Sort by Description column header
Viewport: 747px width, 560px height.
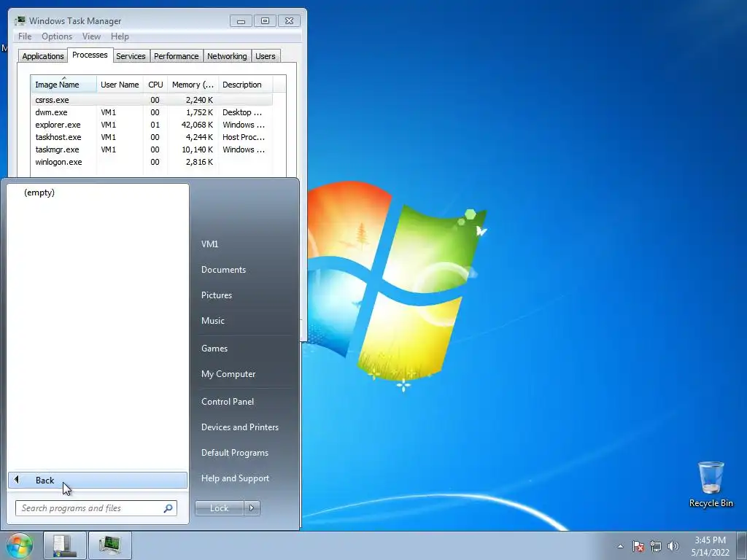[245, 85]
